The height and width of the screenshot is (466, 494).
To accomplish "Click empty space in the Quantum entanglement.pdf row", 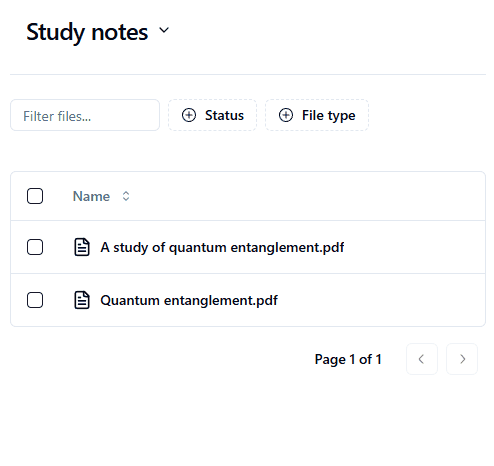I will (380, 300).
